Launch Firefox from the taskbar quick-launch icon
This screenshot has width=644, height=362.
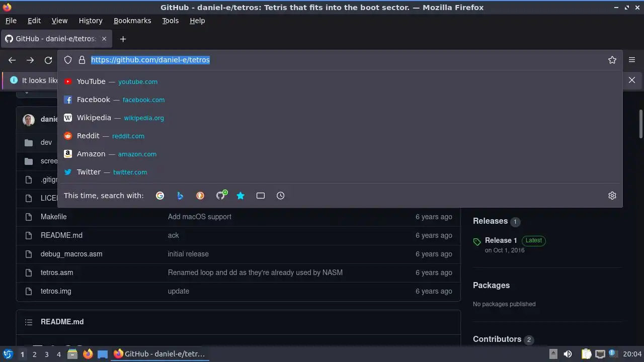point(88,354)
